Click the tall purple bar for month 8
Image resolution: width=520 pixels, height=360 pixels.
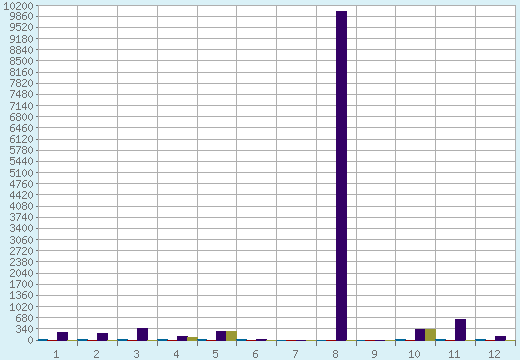coord(341,176)
